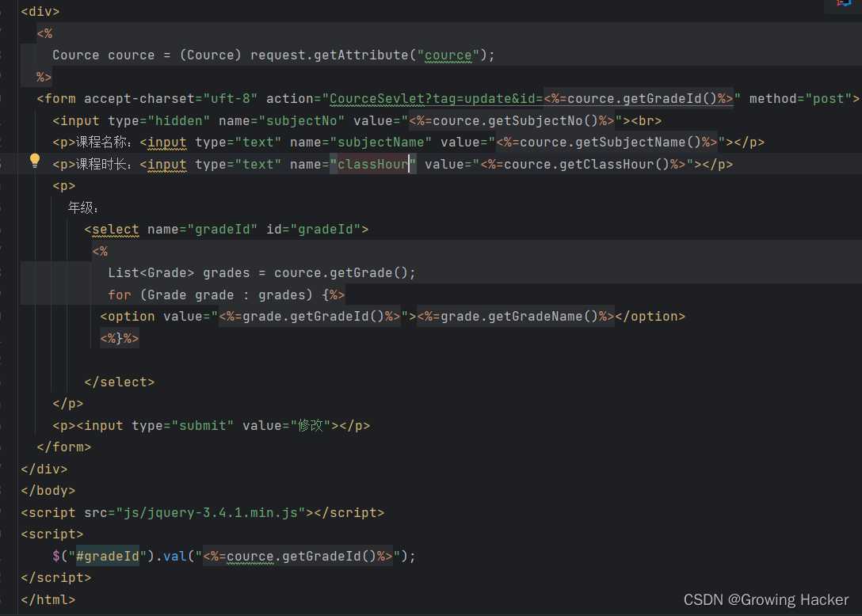Click the underlined "input" tag for subjectName
The height and width of the screenshot is (616, 862).
click(x=164, y=142)
